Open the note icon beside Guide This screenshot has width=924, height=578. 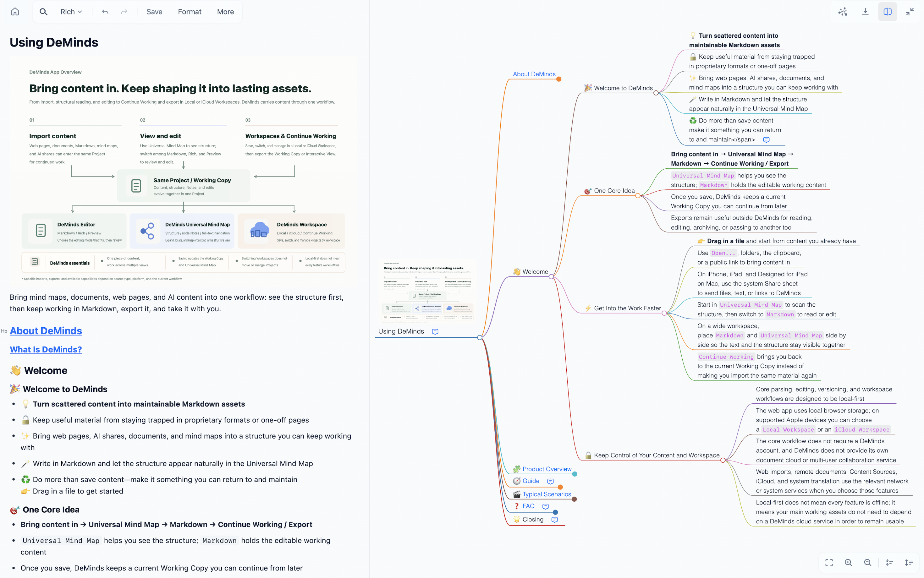coord(550,481)
